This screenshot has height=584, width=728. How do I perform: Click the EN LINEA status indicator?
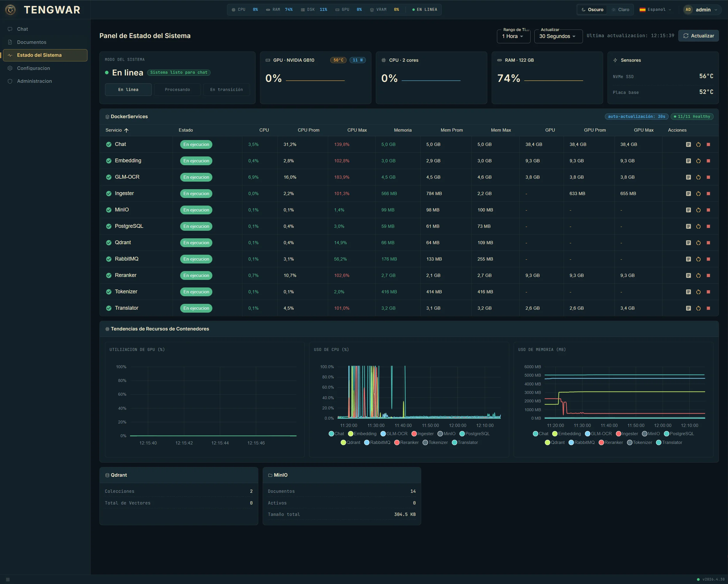[425, 9]
